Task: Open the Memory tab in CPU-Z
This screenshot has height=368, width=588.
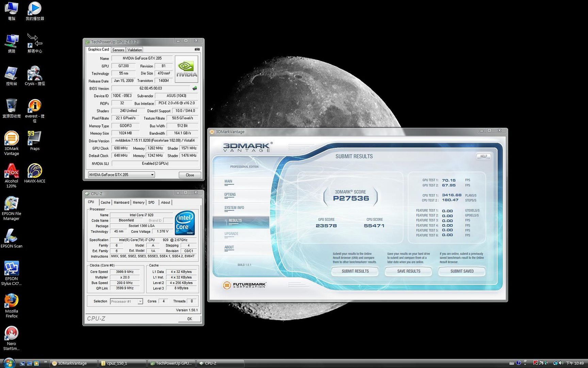Action: 138,202
